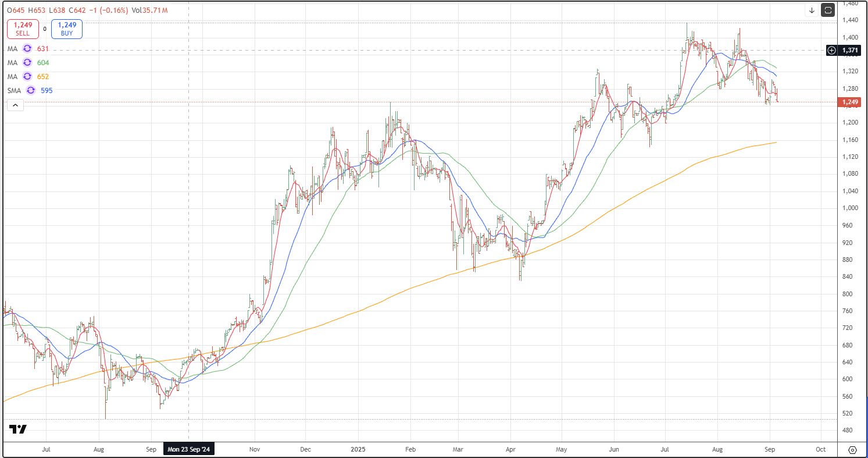Click the plus icon next to 1,371
This screenshot has width=868, height=458.
832,51
